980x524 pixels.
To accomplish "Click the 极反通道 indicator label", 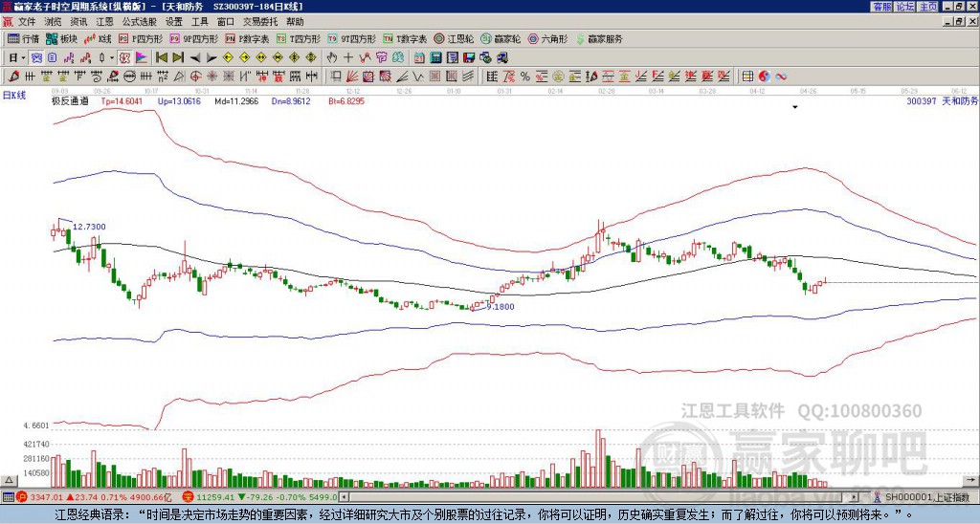I will tap(70, 100).
